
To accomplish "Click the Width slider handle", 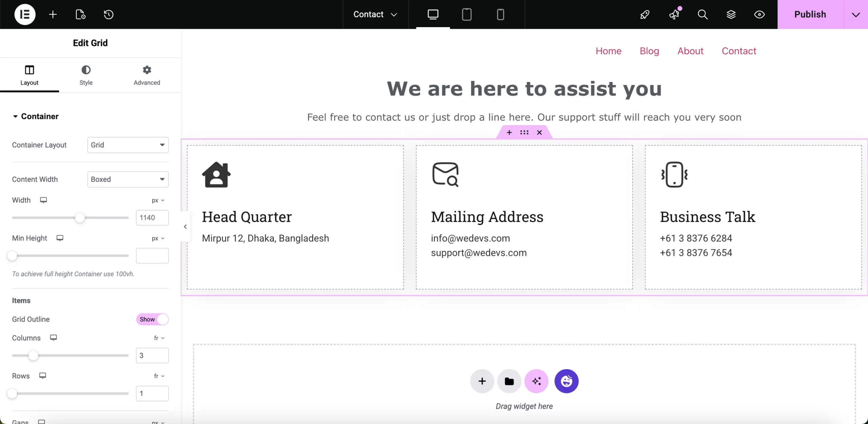I will click(81, 217).
